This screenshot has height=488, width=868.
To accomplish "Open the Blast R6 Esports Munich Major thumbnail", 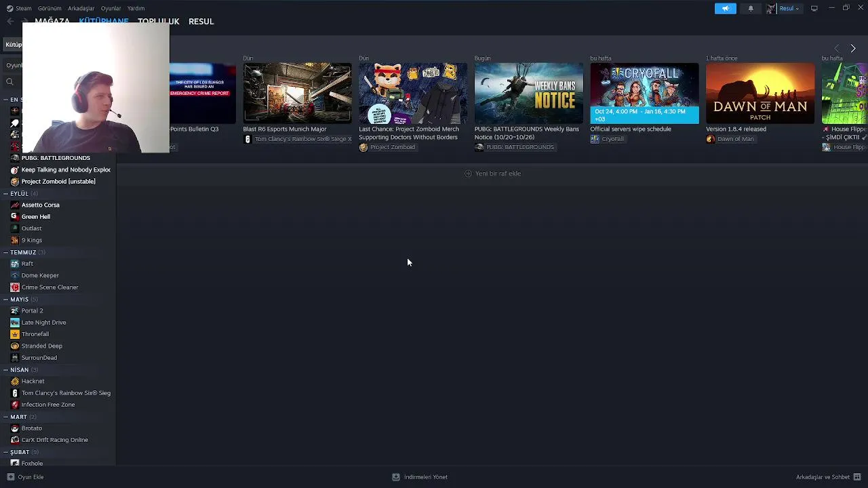I will pos(297,94).
